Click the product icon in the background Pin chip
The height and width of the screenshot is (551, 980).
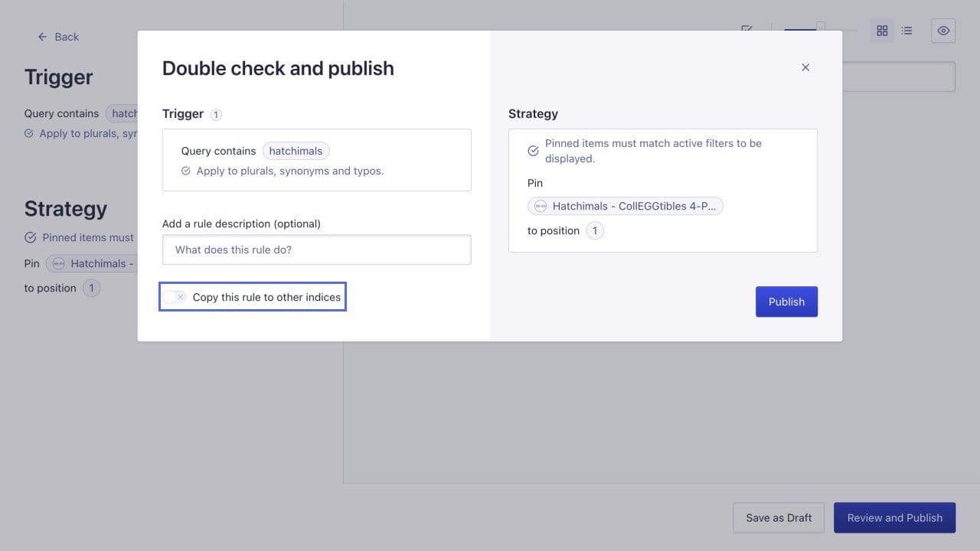[x=58, y=263]
